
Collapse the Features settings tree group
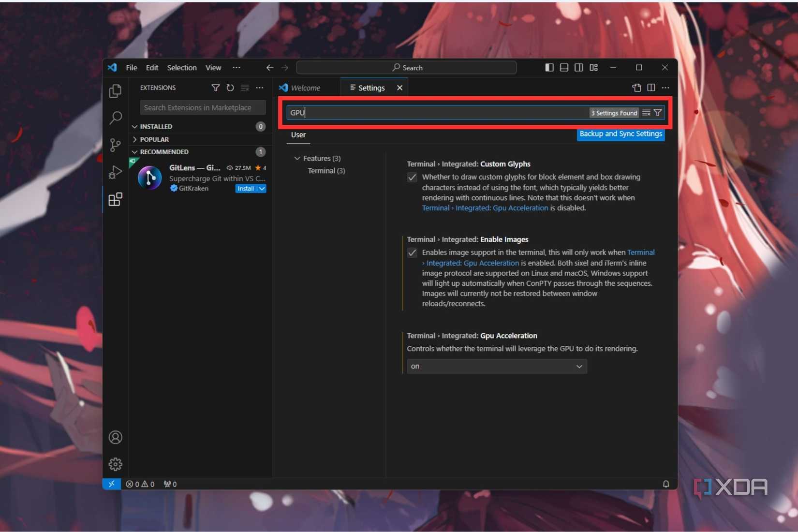[x=297, y=159]
